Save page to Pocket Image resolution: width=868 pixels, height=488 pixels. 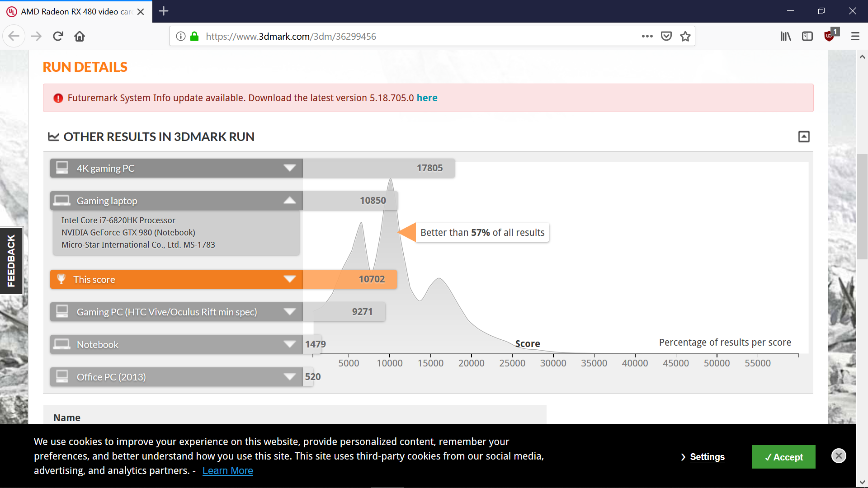click(x=666, y=36)
